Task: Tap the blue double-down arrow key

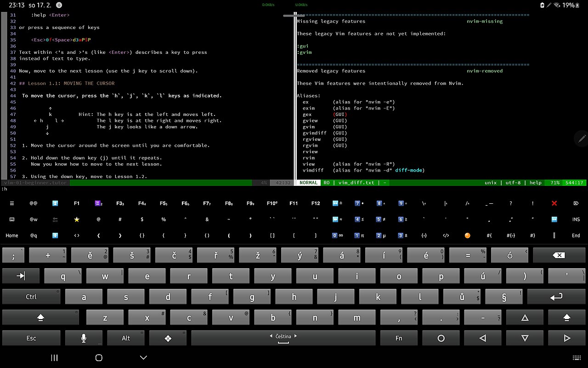Action: point(55,236)
